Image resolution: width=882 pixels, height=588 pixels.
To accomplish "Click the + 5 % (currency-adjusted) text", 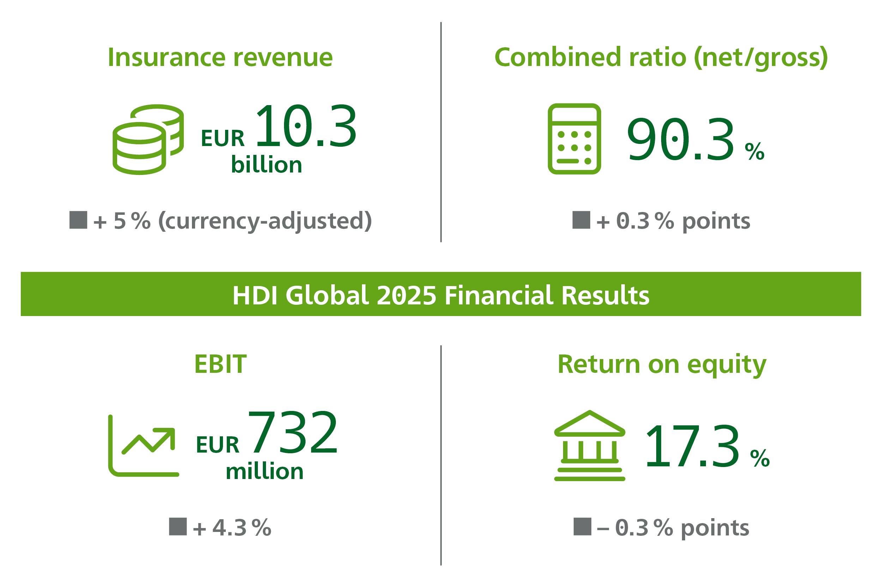I will coord(232,220).
